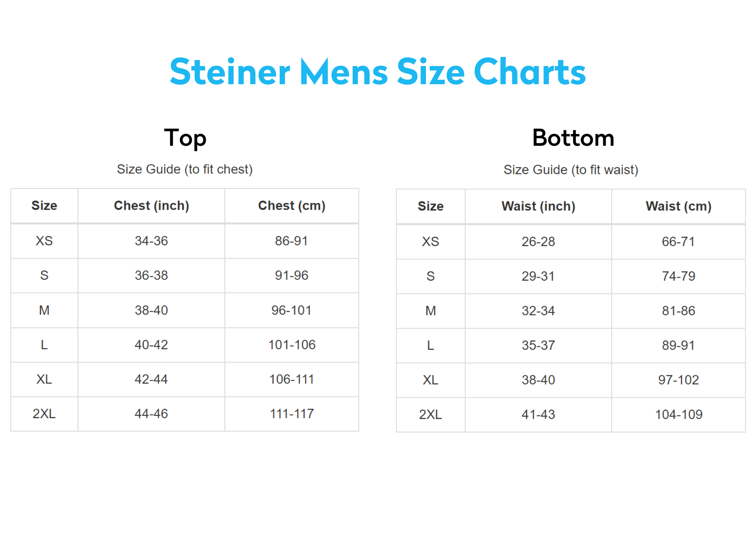Select the 2XL row label in Top table
The width and height of the screenshot is (756, 534).
(44, 414)
